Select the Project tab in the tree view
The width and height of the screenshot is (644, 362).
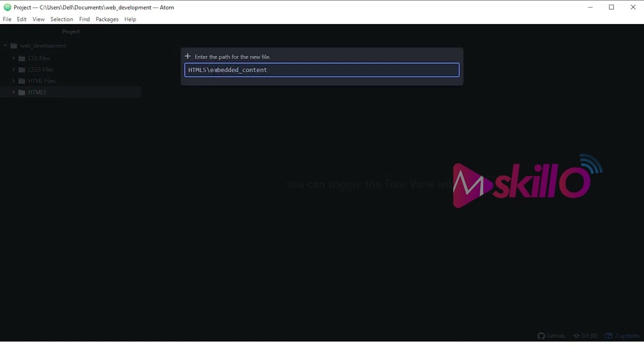pos(71,31)
